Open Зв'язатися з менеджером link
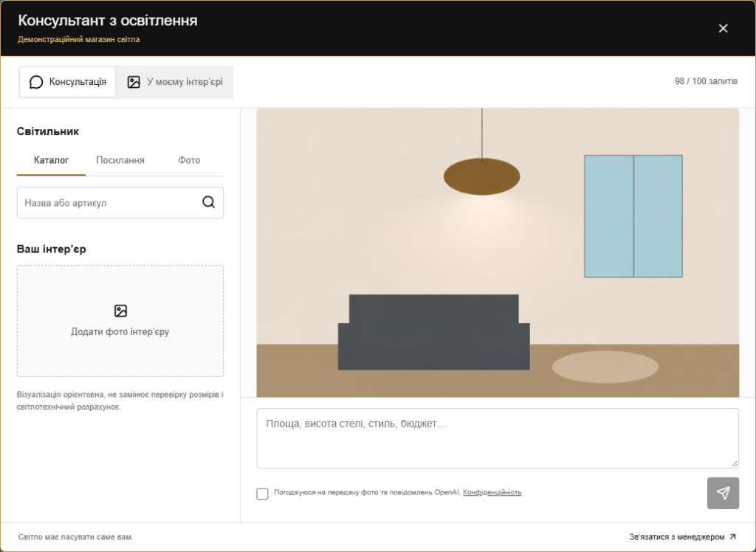This screenshot has width=756, height=552. [683, 537]
